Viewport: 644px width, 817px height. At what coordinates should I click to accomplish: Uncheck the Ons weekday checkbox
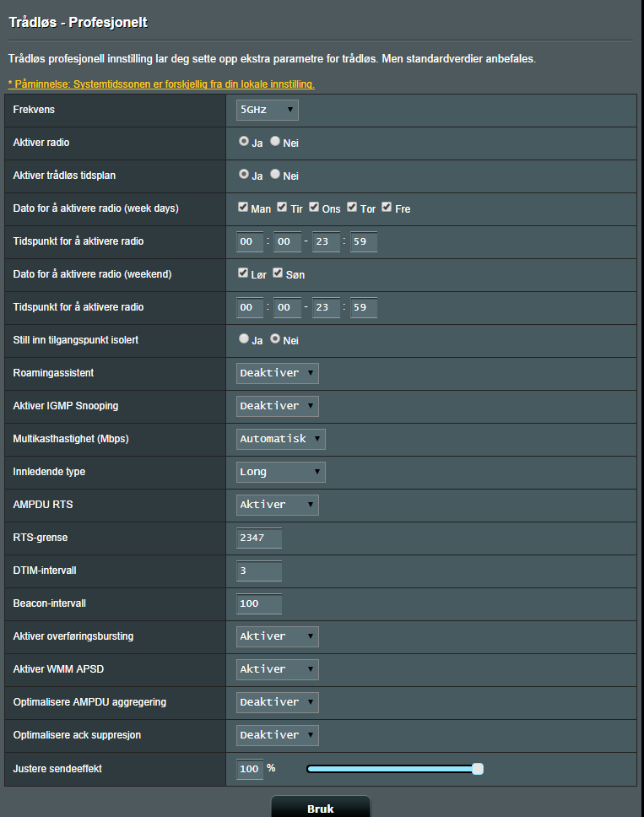[314, 207]
